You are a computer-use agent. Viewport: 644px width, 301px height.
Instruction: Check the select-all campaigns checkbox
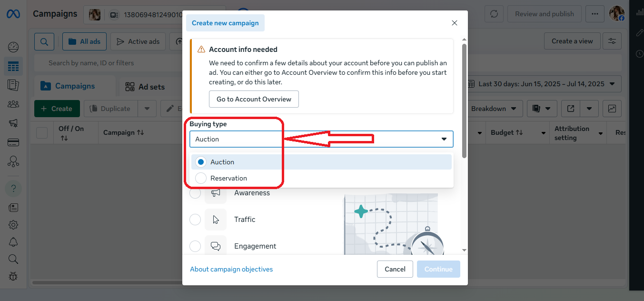(x=42, y=133)
